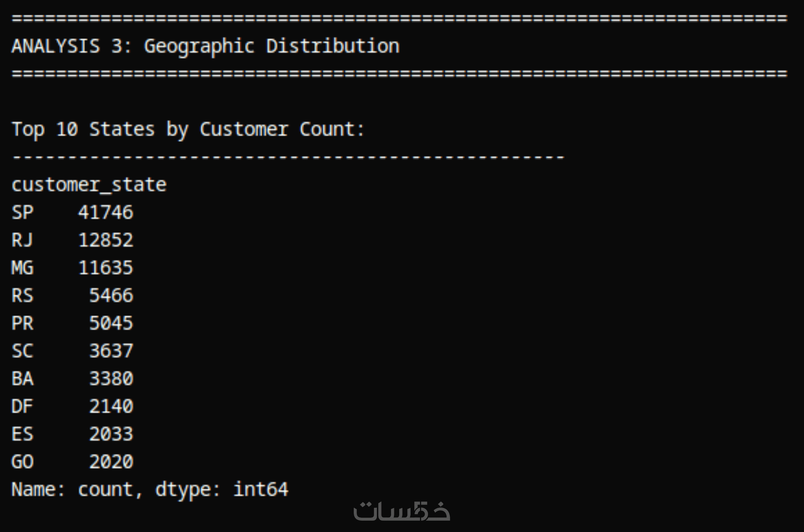
Task: Click the 11635 count value
Action: 105,268
